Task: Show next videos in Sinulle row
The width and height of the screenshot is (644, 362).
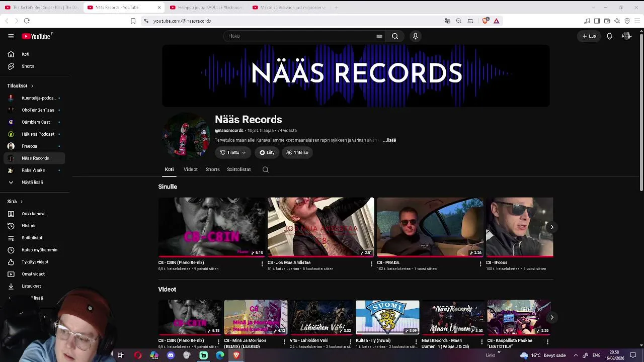Action: coord(552,227)
